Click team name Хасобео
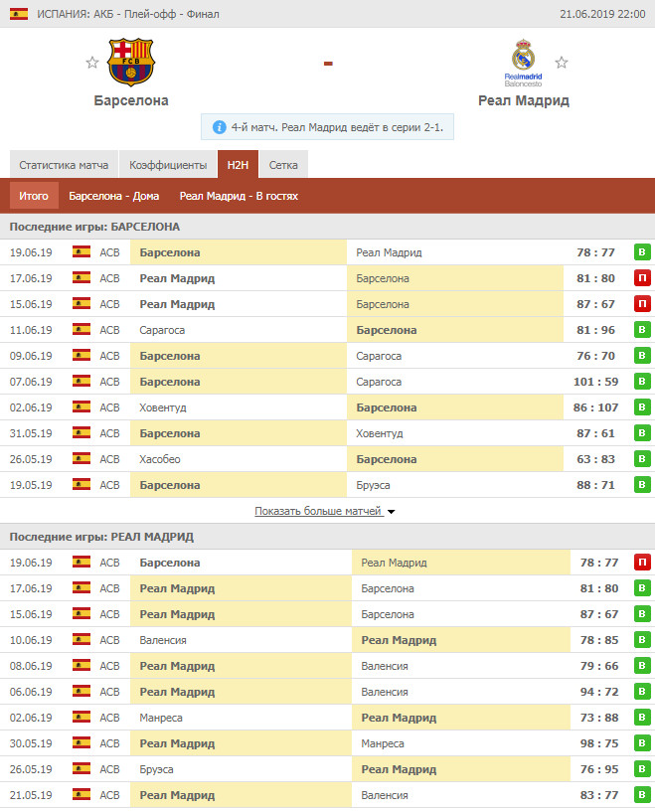655x812 pixels. tap(160, 459)
